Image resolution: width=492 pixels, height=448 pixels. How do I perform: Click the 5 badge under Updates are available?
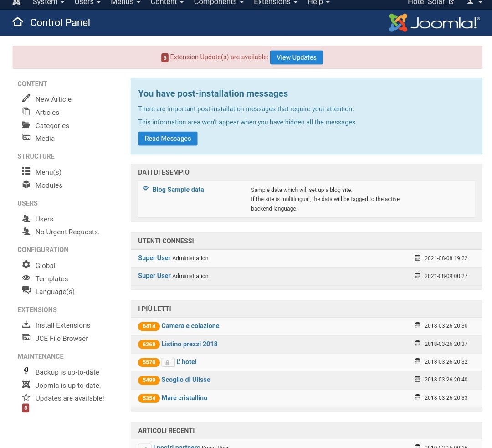click(x=26, y=408)
